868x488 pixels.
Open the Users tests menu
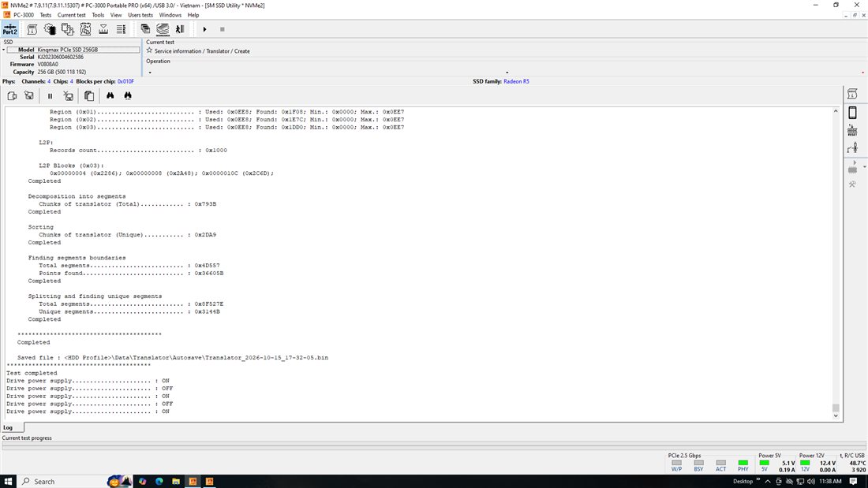coord(140,15)
